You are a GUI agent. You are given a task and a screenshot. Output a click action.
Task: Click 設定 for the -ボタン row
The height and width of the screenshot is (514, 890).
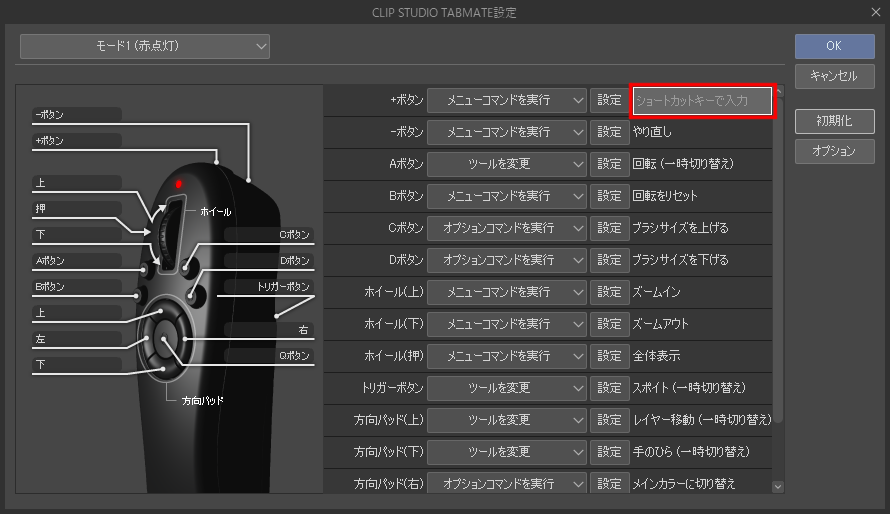tap(610, 132)
